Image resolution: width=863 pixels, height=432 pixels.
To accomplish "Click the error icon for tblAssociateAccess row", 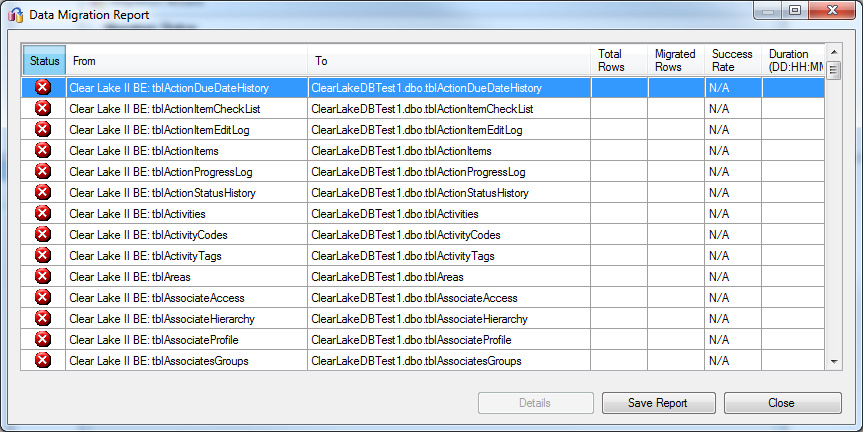I will coord(43,297).
